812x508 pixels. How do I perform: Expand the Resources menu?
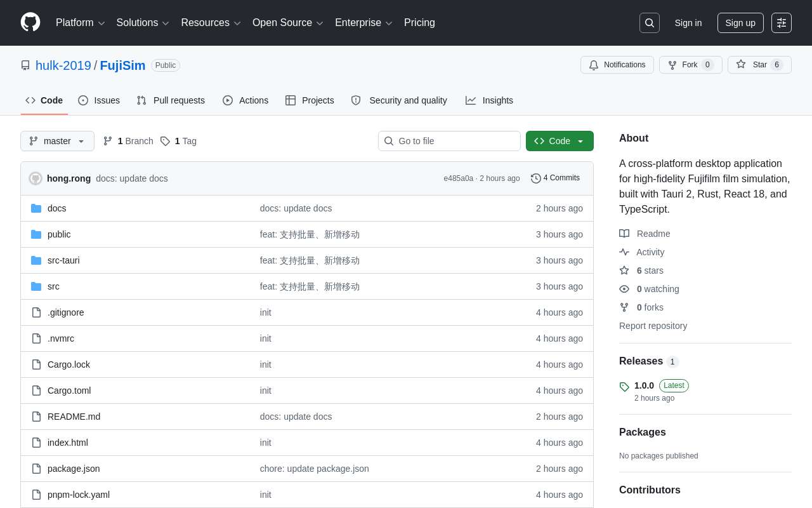pyautogui.click(x=211, y=23)
